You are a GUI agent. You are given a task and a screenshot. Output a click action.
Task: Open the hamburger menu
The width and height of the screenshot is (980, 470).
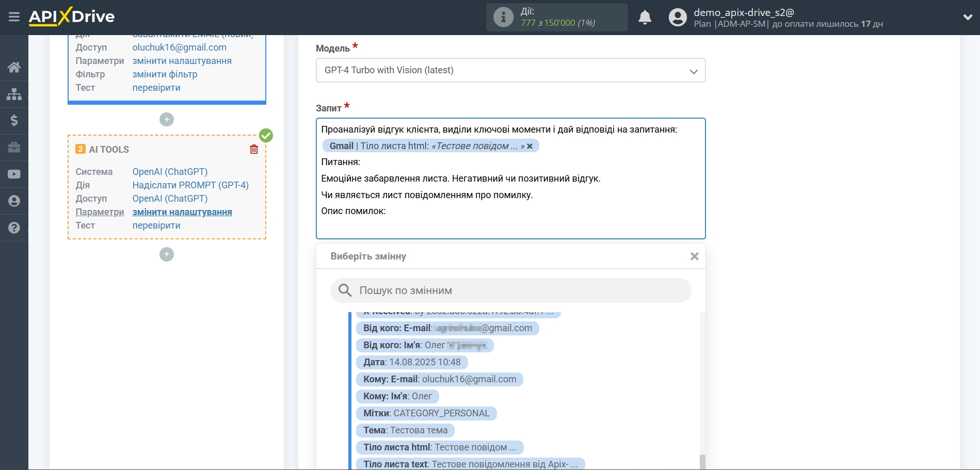(14, 17)
